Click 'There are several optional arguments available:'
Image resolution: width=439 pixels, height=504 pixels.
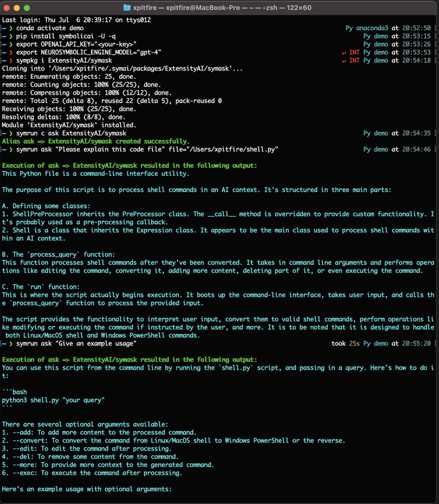[85, 424]
